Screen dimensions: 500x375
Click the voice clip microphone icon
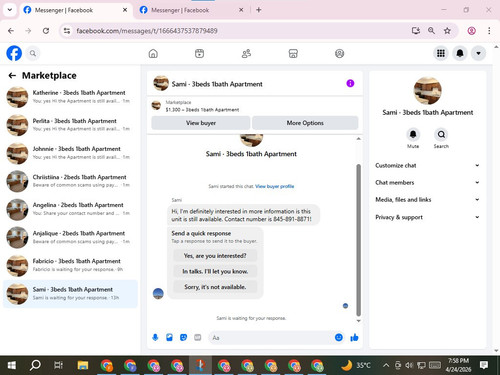tap(155, 338)
